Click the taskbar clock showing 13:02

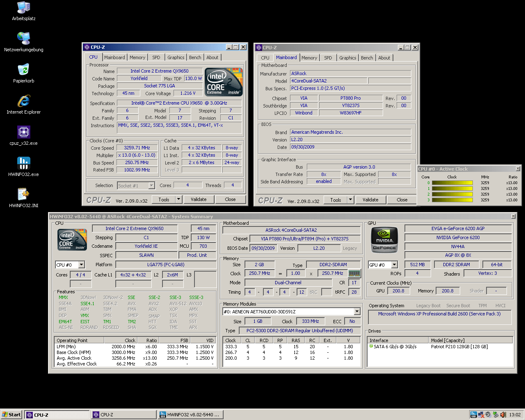515,415
